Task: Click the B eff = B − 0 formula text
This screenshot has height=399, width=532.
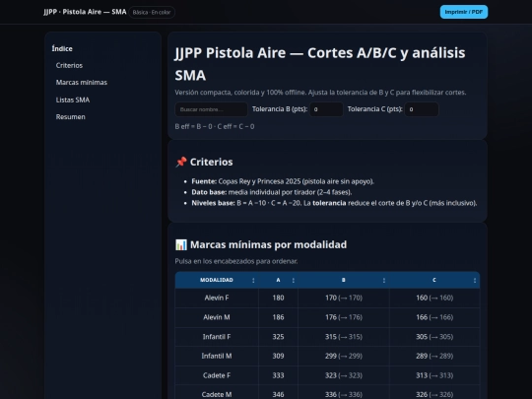Action: point(215,126)
